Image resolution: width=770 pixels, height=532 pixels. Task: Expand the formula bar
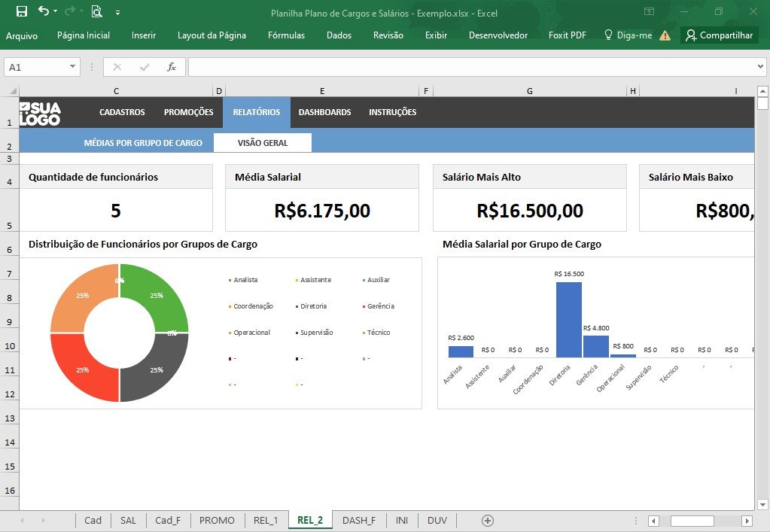click(760, 67)
